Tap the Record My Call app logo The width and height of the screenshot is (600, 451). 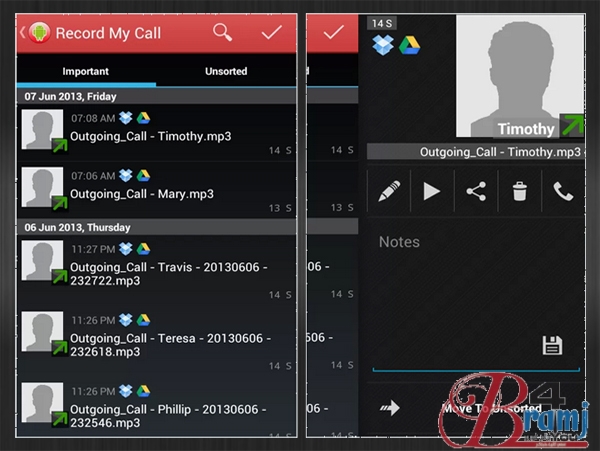click(x=39, y=33)
